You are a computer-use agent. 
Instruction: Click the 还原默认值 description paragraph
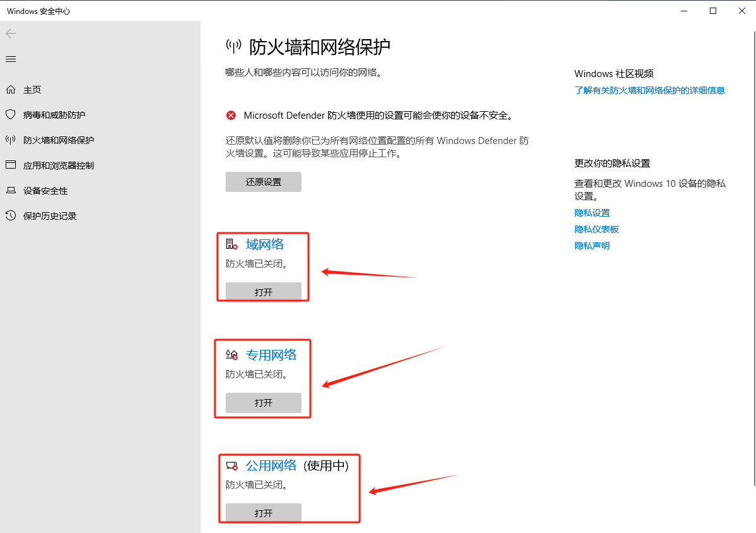tap(377, 147)
